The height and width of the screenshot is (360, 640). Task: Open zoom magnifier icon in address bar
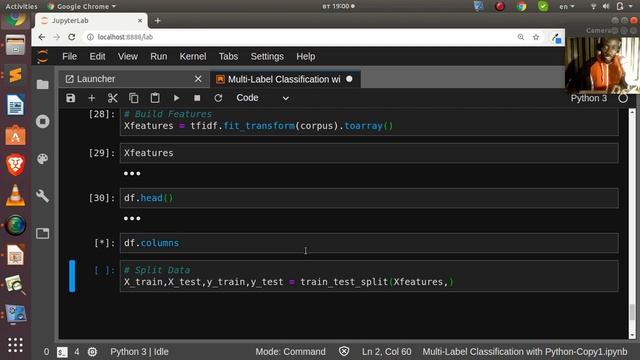point(521,37)
